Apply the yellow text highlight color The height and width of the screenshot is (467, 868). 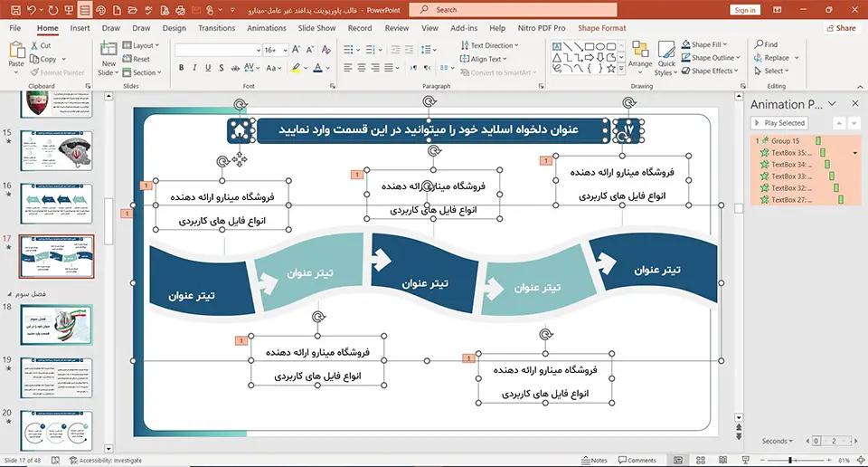point(297,68)
